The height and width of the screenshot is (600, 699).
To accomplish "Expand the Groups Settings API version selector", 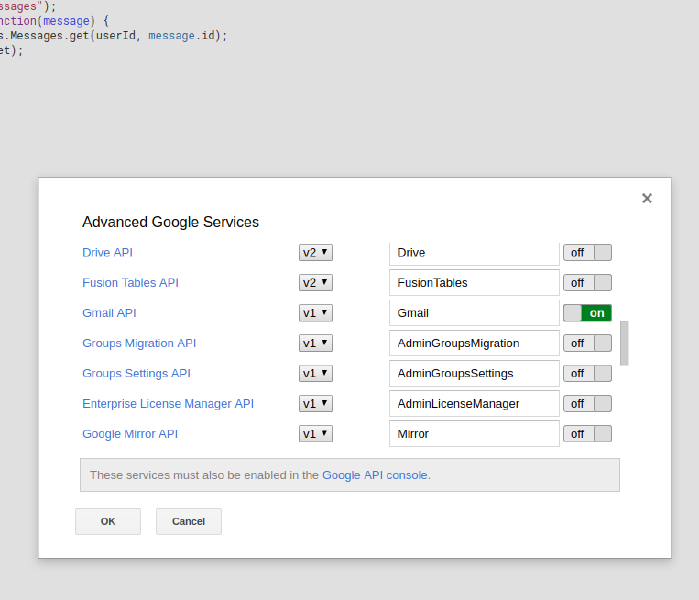I will pyautogui.click(x=316, y=373).
